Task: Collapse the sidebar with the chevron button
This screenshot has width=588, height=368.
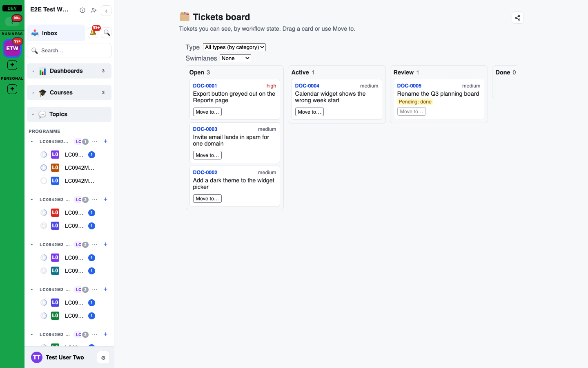Action: (x=106, y=11)
